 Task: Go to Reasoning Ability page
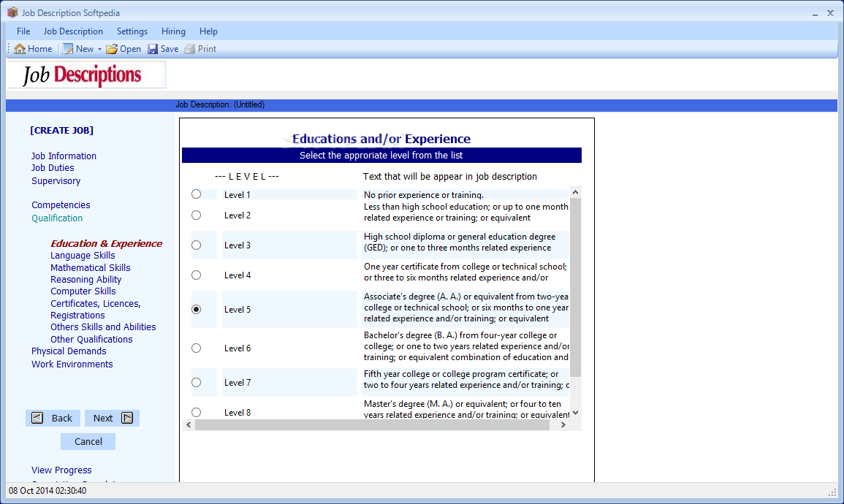pyautogui.click(x=86, y=280)
